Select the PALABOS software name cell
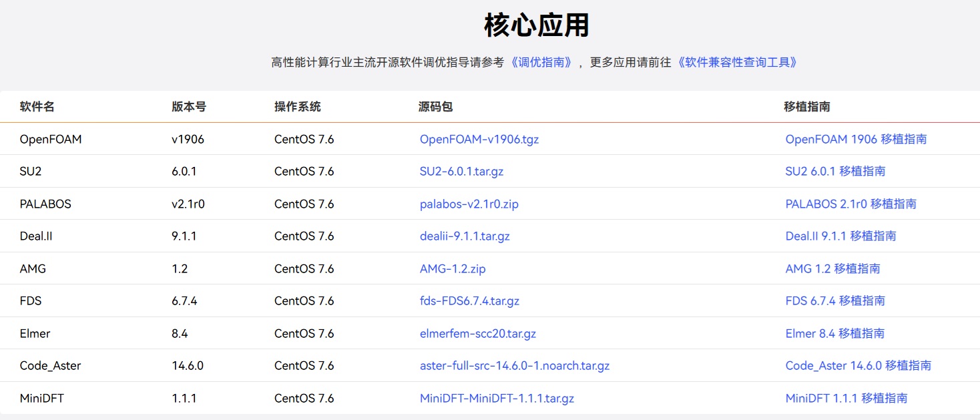980x420 pixels. (45, 204)
